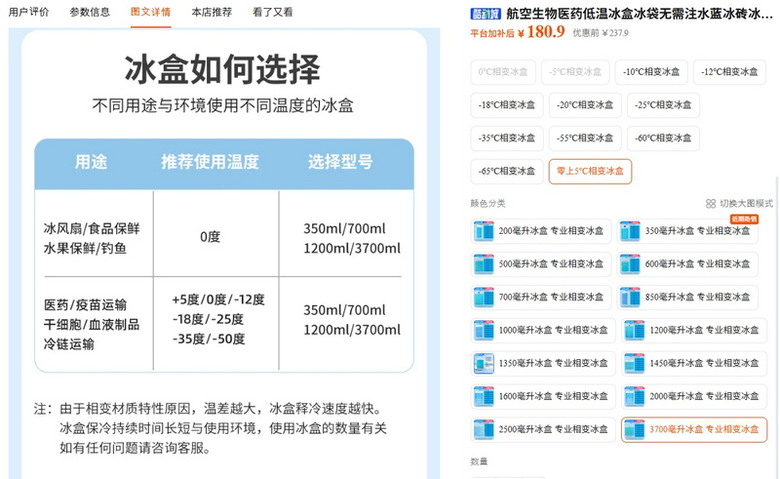This screenshot has width=780, height=479.
Task: Click the 2500毫升冰盒 thumbnail icon
Action: [x=484, y=430]
